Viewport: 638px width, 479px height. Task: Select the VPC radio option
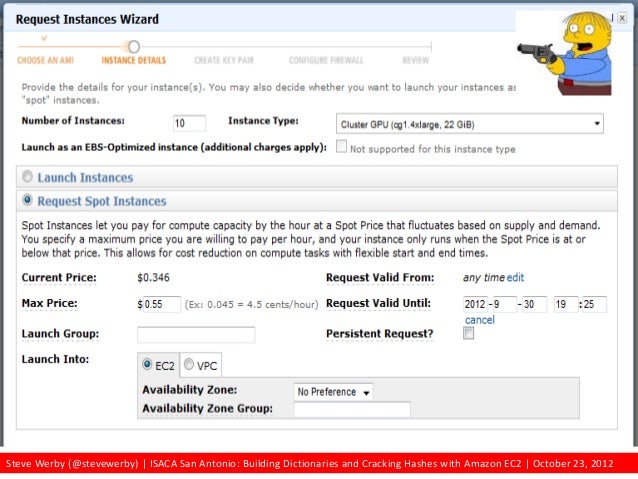pos(188,364)
